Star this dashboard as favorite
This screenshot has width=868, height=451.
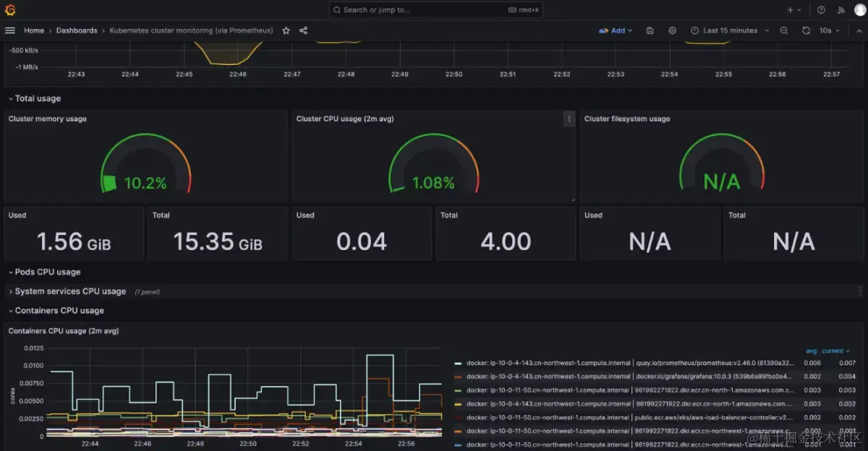[286, 30]
